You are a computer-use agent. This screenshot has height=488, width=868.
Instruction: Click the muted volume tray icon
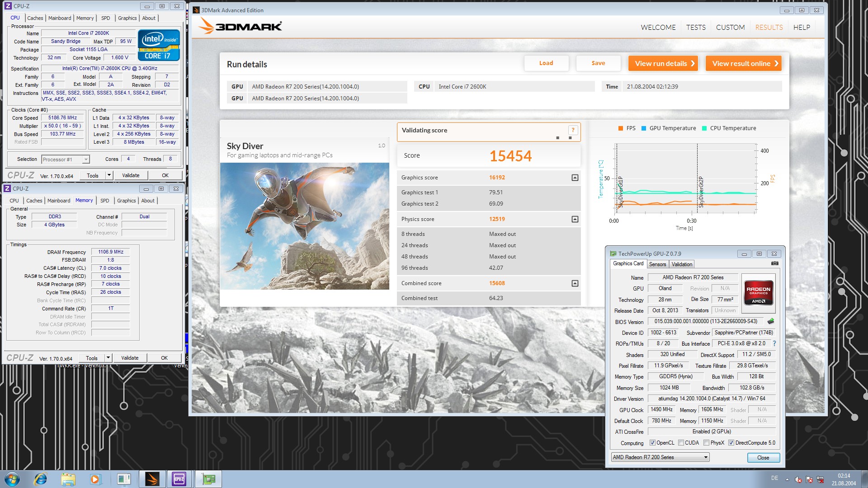(799, 480)
